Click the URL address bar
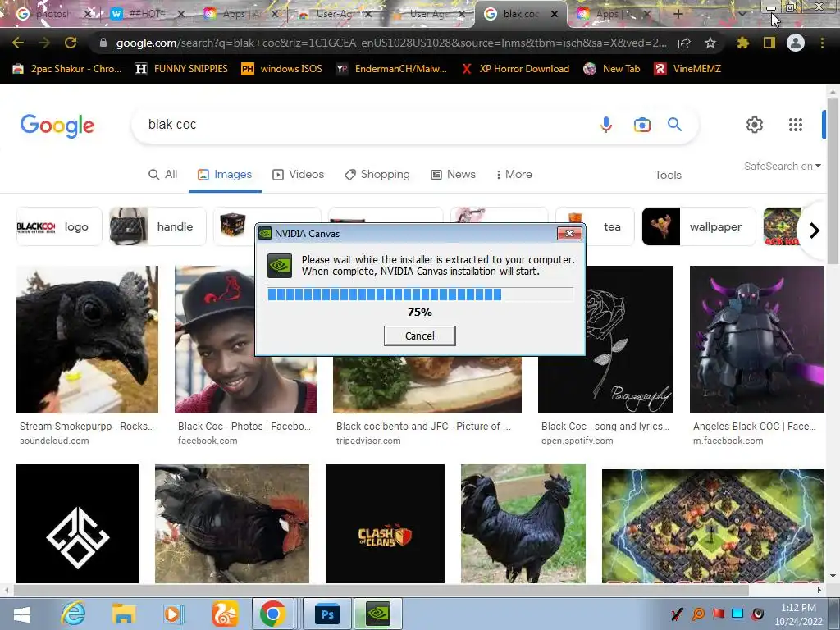This screenshot has width=840, height=630. [x=391, y=43]
